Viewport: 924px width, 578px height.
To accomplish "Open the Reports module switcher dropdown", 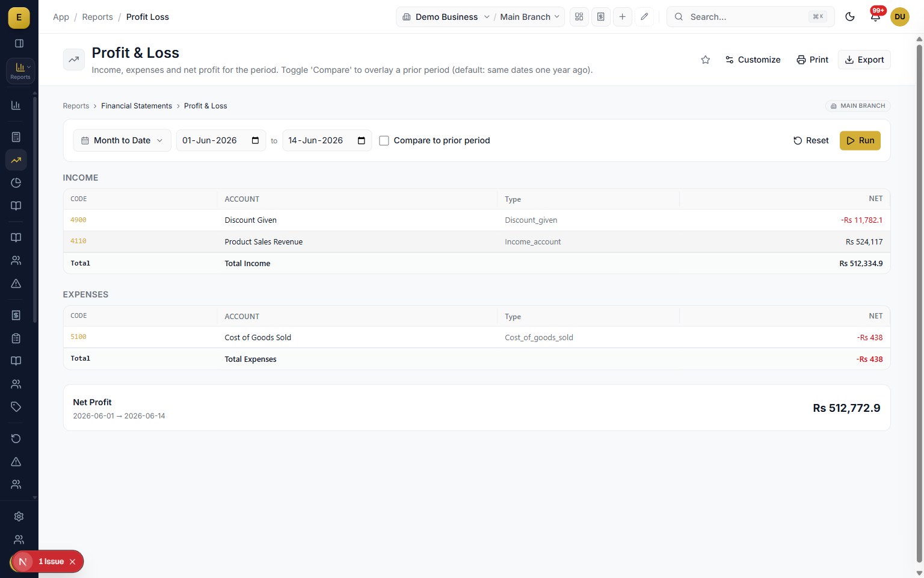I will click(x=20, y=70).
